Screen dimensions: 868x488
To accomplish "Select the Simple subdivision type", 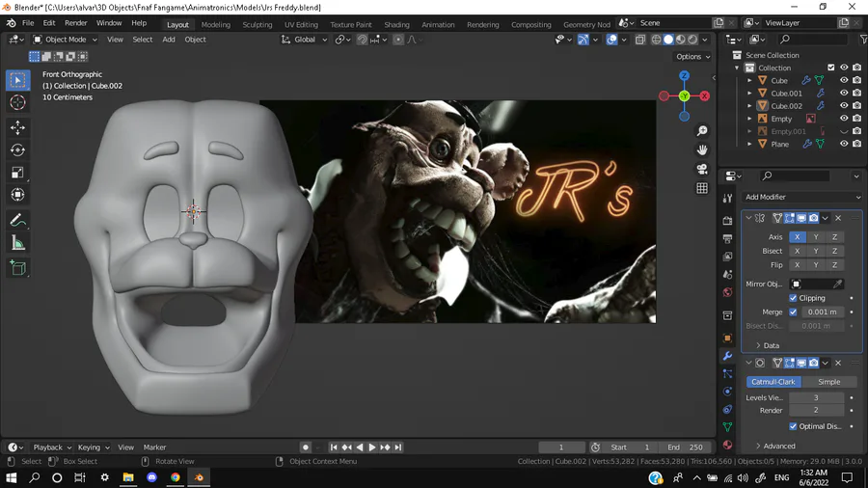I will point(828,382).
